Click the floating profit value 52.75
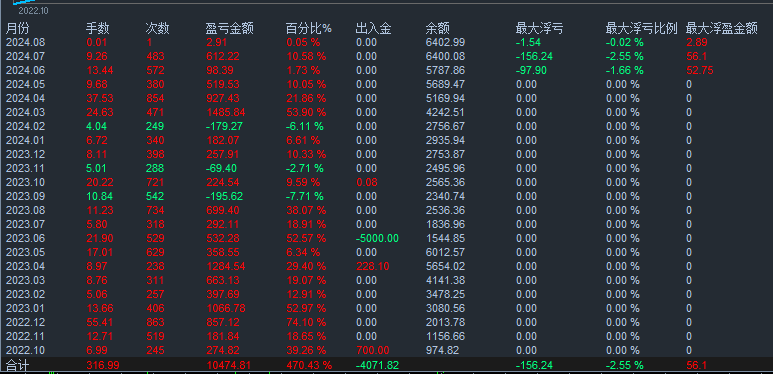The image size is (773, 374). click(700, 70)
